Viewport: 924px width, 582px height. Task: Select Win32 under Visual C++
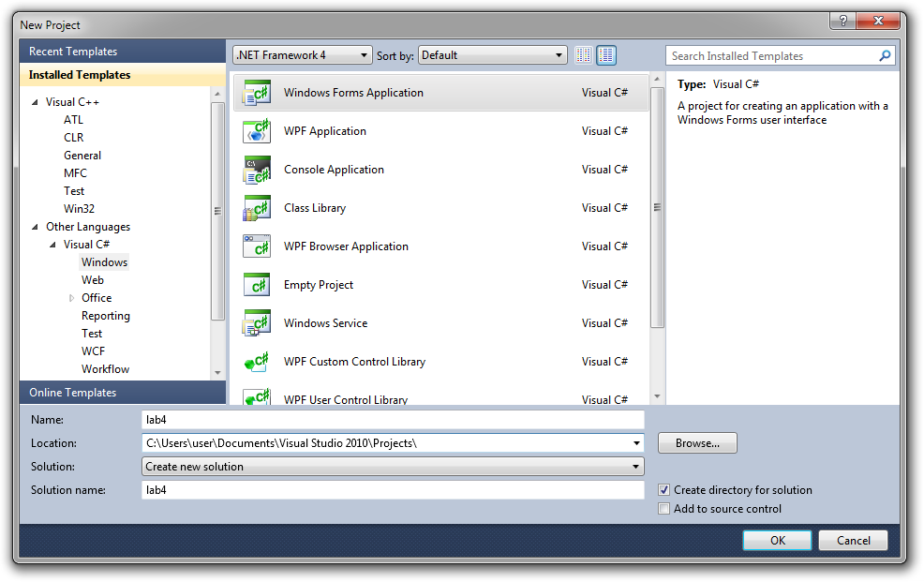[x=79, y=209]
